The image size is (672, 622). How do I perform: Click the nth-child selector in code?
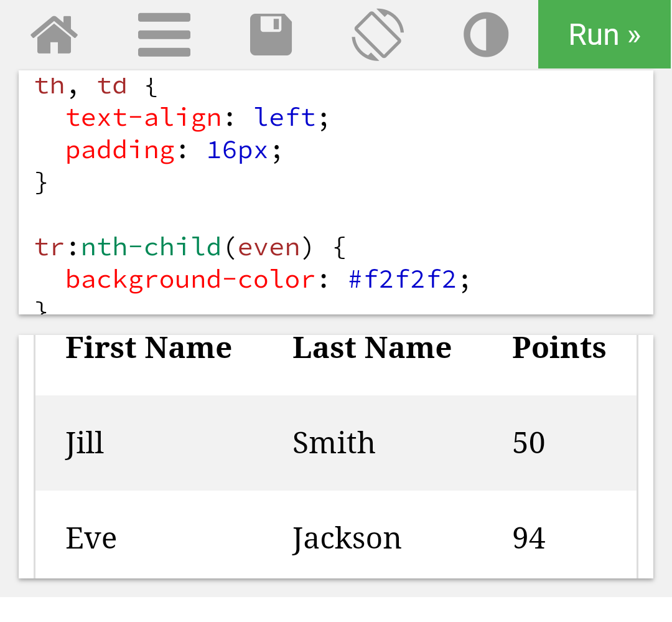click(x=151, y=247)
